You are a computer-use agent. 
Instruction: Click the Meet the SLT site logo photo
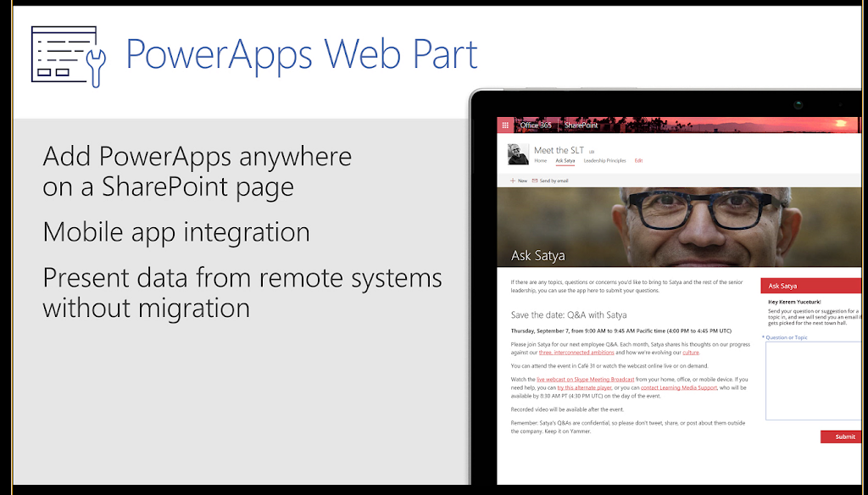[518, 154]
